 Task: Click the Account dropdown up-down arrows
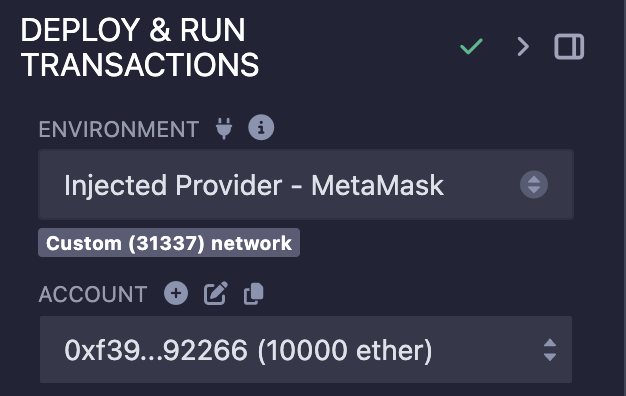[x=550, y=350]
